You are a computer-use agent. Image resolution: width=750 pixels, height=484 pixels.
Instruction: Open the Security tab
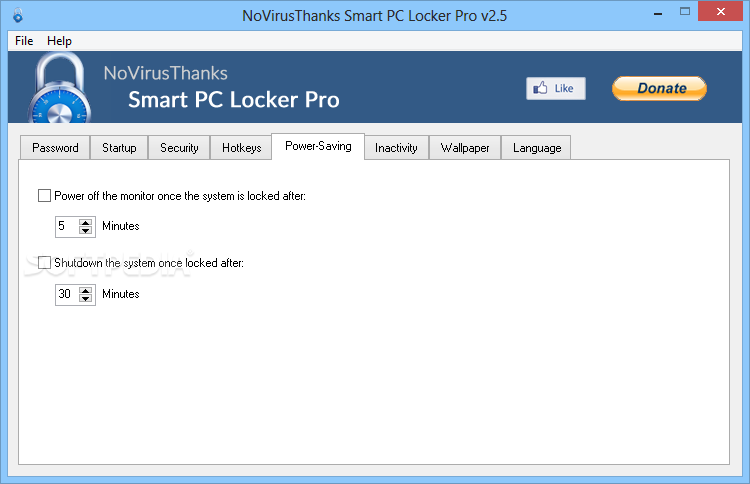[179, 148]
